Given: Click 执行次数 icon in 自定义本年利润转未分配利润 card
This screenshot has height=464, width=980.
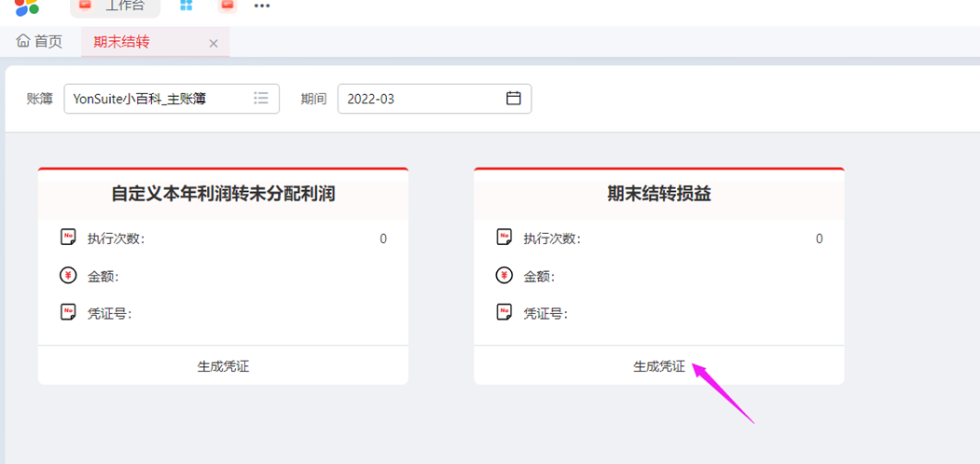Looking at the screenshot, I should [x=68, y=238].
